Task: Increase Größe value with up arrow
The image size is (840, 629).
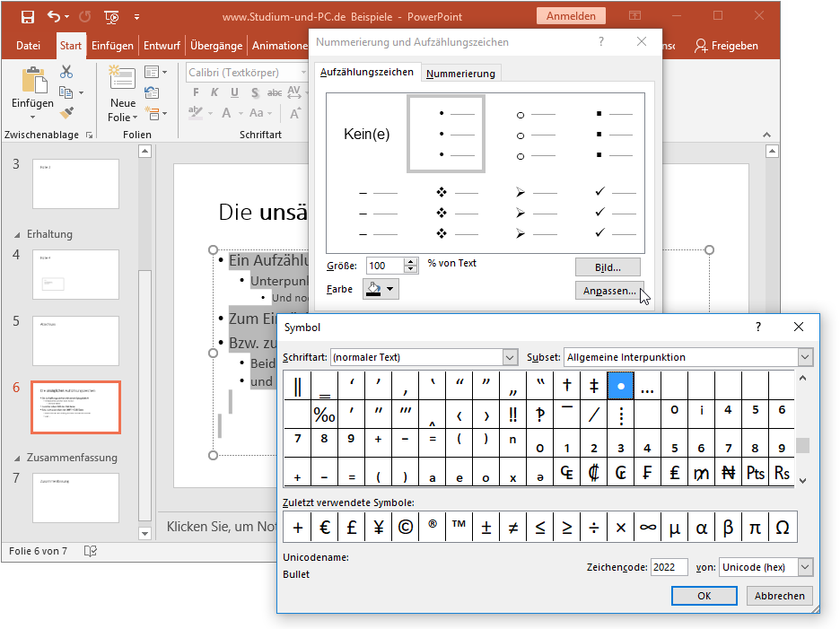Action: pos(410,262)
